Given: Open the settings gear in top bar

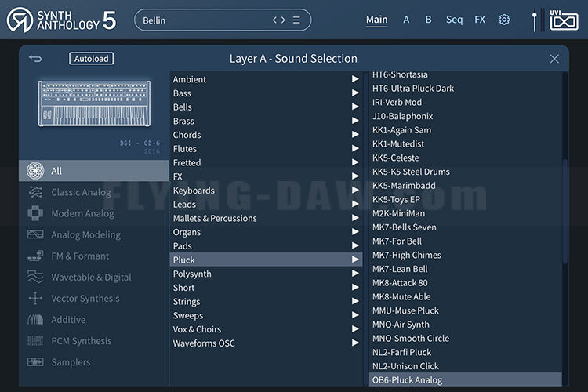Looking at the screenshot, I should [504, 20].
